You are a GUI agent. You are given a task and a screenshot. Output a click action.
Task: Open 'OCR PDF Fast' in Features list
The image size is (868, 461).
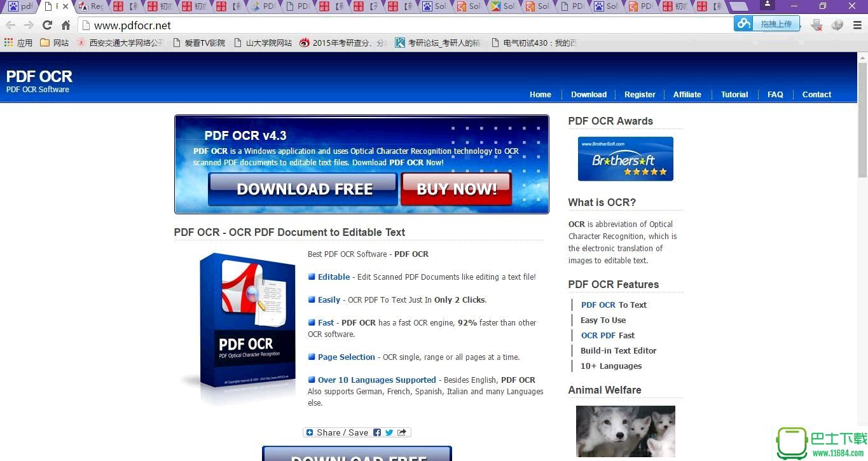608,336
